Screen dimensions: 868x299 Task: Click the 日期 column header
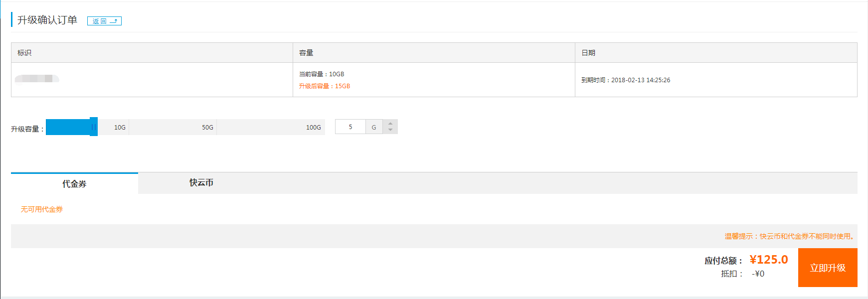588,53
